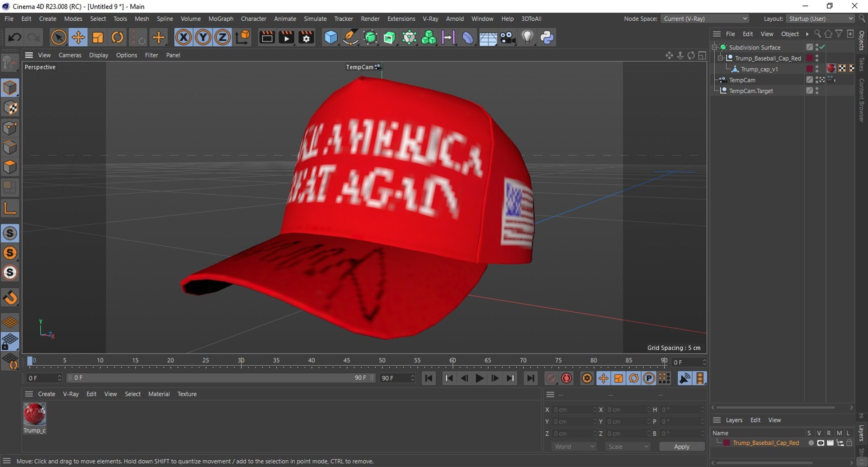
Task: Open viewport Cameras menu
Action: [x=70, y=55]
